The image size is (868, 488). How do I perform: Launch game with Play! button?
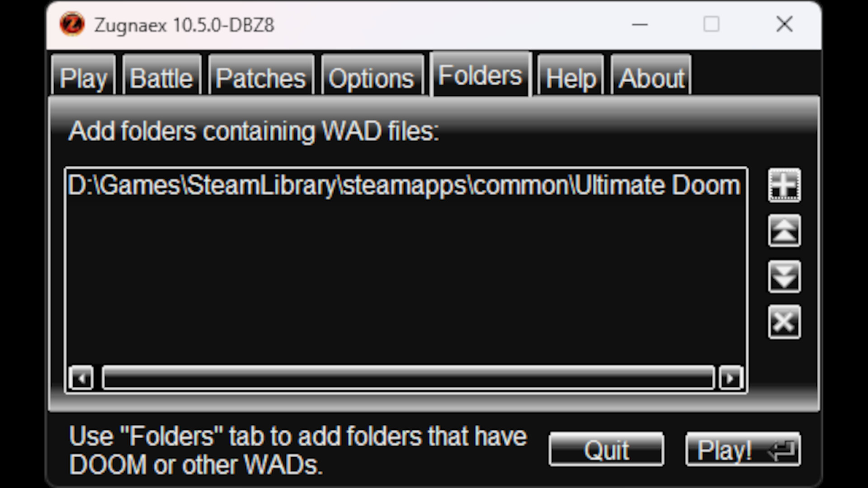click(x=743, y=449)
